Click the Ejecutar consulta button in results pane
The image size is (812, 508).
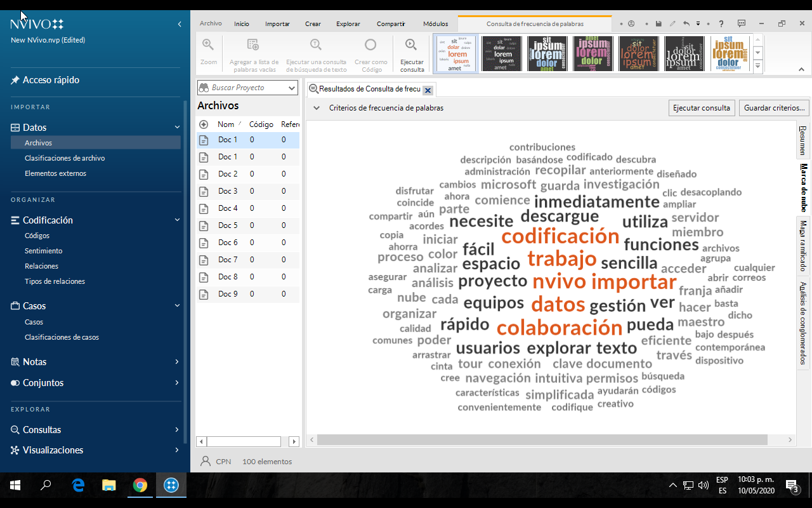tap(702, 108)
